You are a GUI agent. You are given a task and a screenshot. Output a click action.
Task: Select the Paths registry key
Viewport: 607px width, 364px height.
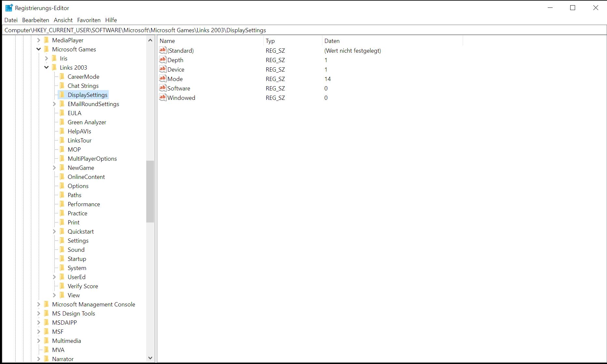(x=75, y=195)
